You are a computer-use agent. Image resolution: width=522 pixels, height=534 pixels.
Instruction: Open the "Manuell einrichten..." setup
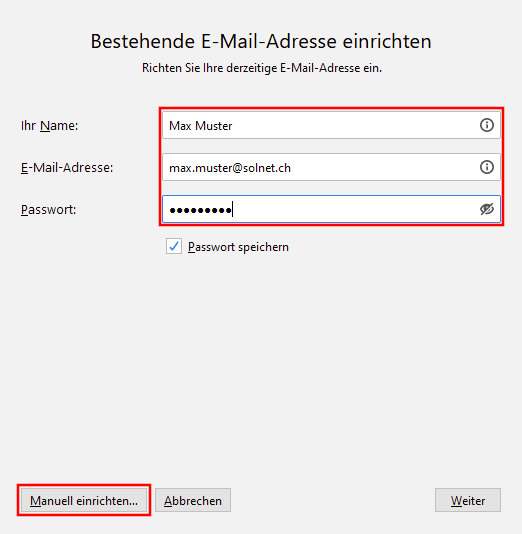[84, 500]
